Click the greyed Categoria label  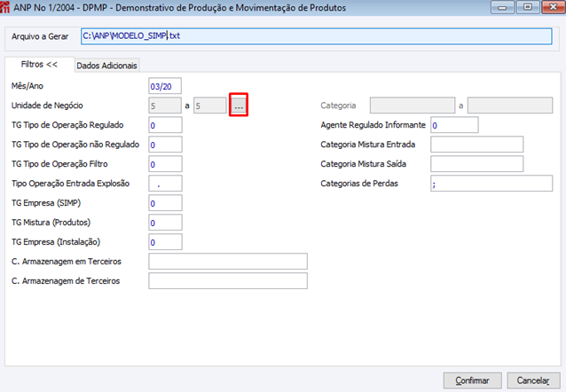pos(338,106)
